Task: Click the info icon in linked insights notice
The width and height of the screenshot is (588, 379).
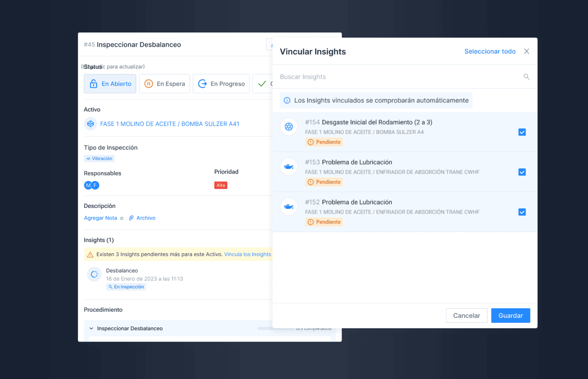Action: point(287,101)
